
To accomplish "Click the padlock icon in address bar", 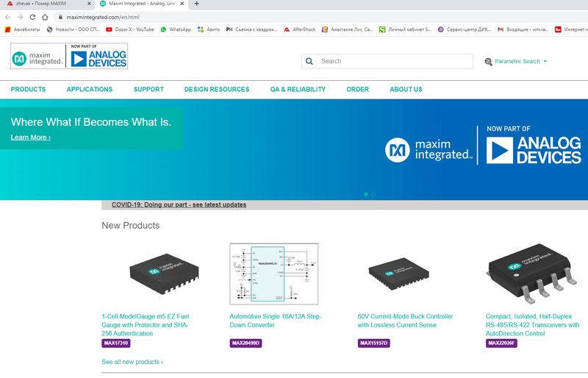I will 60,17.
